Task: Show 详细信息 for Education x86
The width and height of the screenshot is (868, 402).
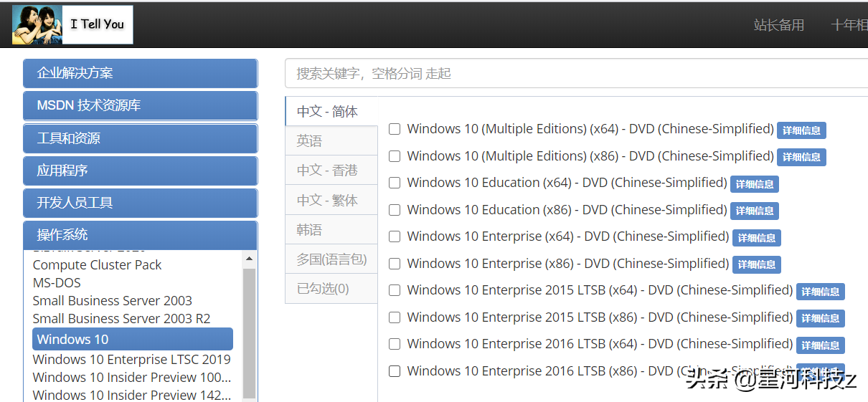Action: click(x=755, y=211)
